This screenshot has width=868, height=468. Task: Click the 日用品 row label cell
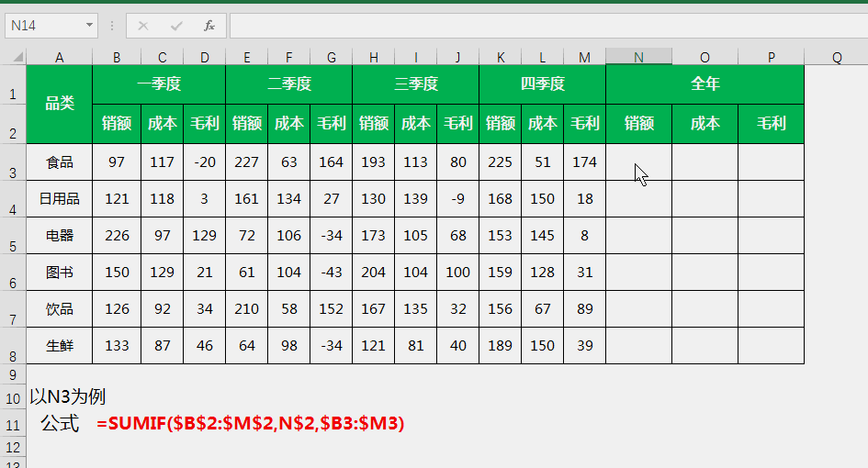(59, 198)
